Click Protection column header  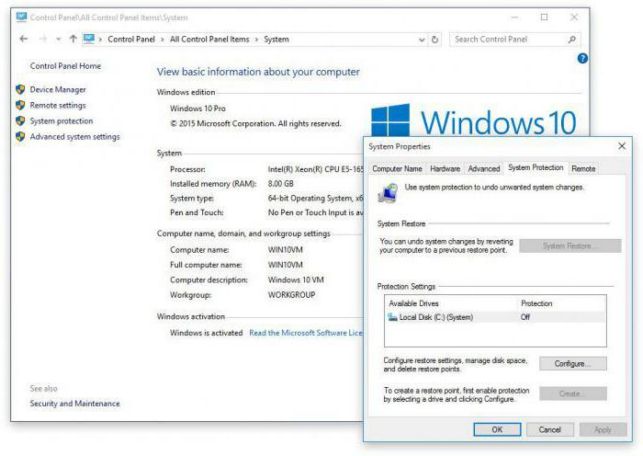pyautogui.click(x=536, y=303)
